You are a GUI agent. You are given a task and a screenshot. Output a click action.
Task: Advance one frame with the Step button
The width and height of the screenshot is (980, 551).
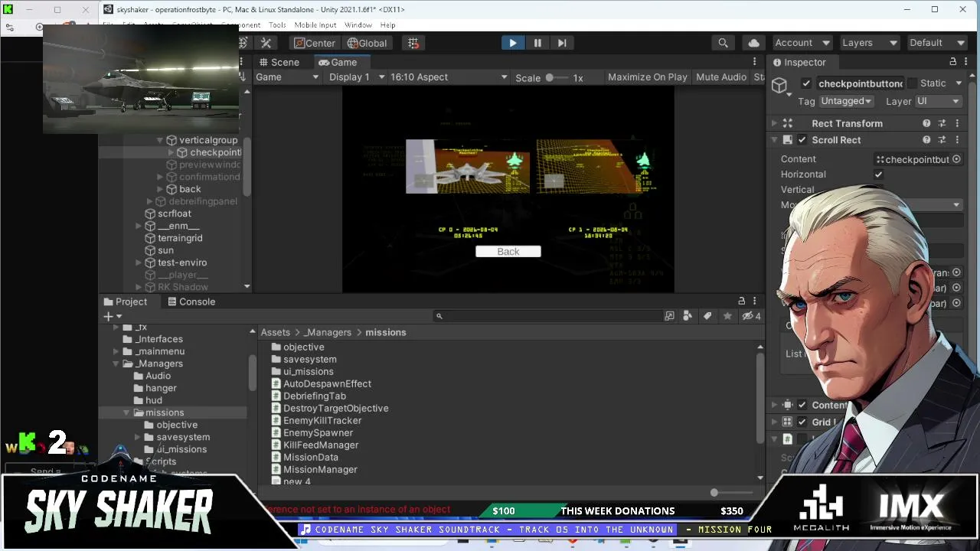coord(562,43)
